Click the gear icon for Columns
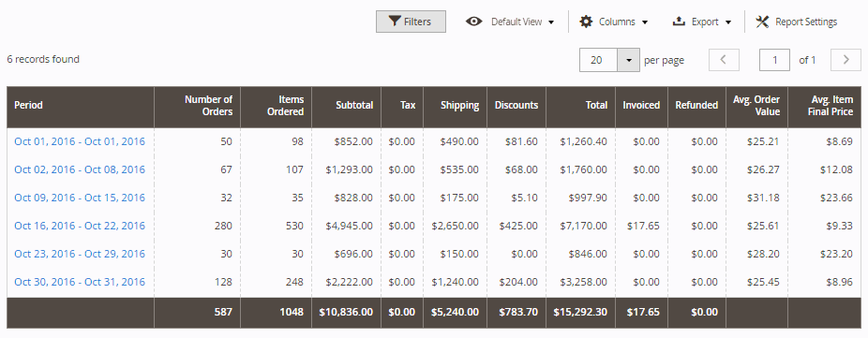The height and width of the screenshot is (338, 868). (x=586, y=22)
